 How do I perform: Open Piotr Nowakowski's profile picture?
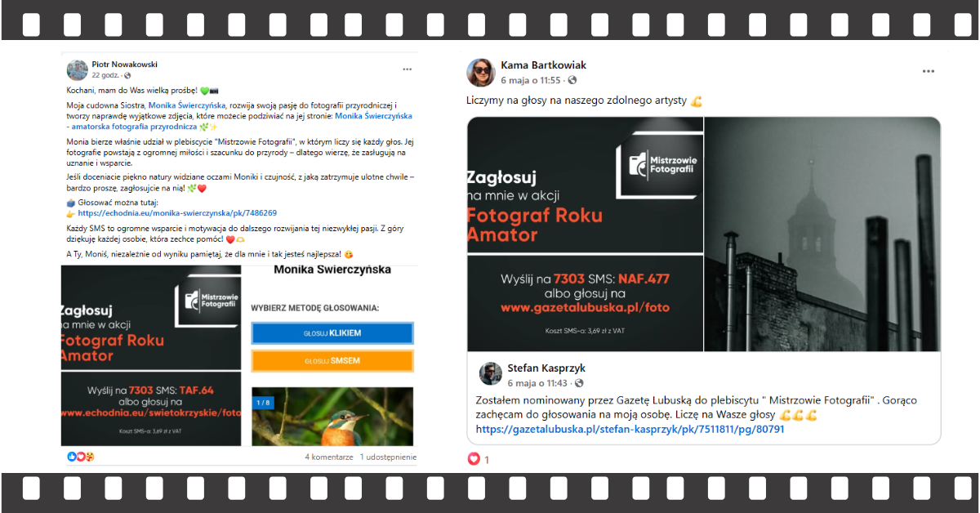point(77,69)
